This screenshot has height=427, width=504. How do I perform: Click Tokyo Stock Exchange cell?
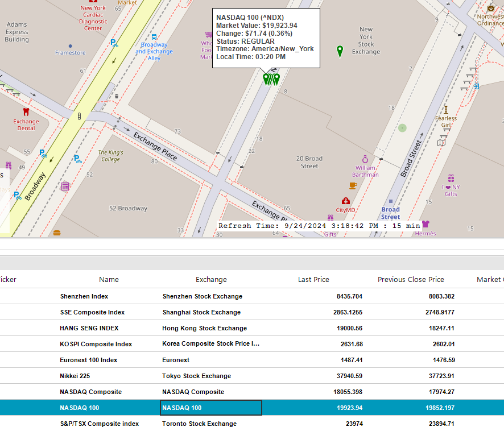tap(196, 376)
